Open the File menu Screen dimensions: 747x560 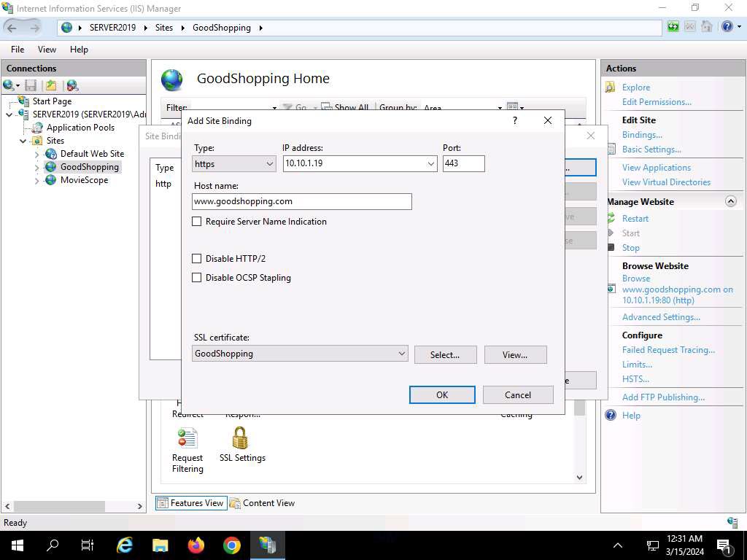click(x=18, y=50)
